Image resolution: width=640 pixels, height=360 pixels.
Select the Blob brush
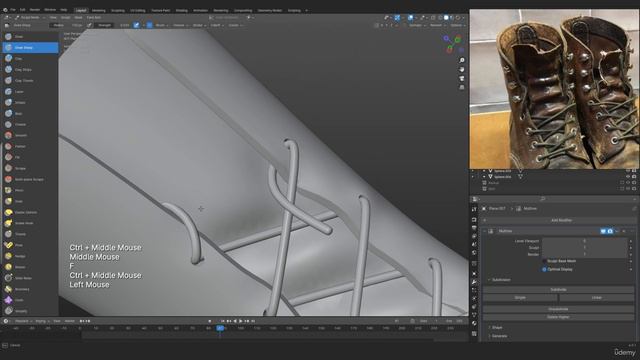click(31, 113)
